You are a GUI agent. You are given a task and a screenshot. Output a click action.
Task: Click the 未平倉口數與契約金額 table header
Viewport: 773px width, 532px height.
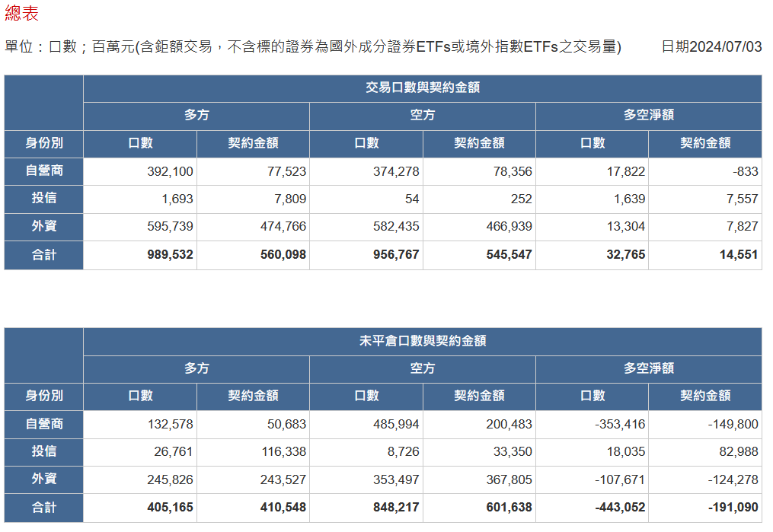(x=423, y=341)
